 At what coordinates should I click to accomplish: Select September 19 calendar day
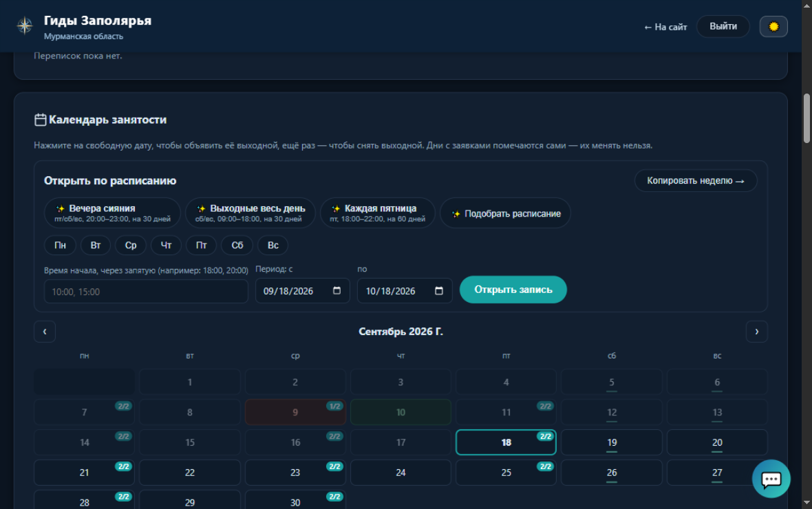tap(612, 442)
